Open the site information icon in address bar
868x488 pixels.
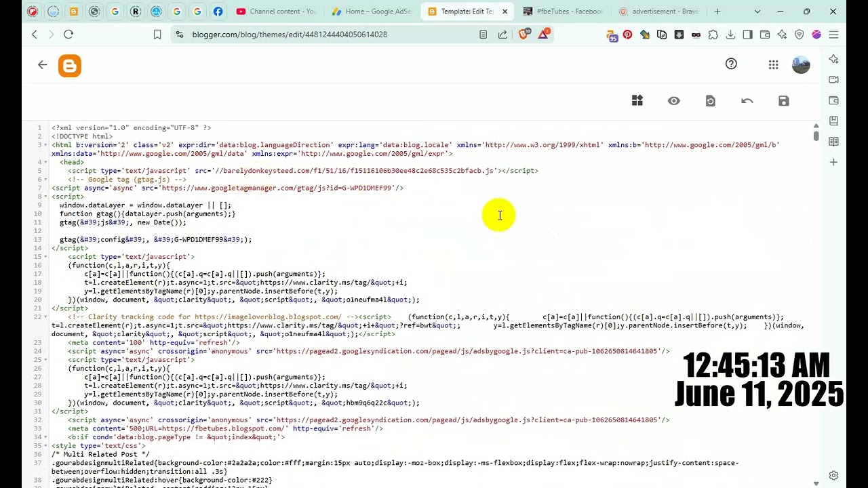coord(179,35)
